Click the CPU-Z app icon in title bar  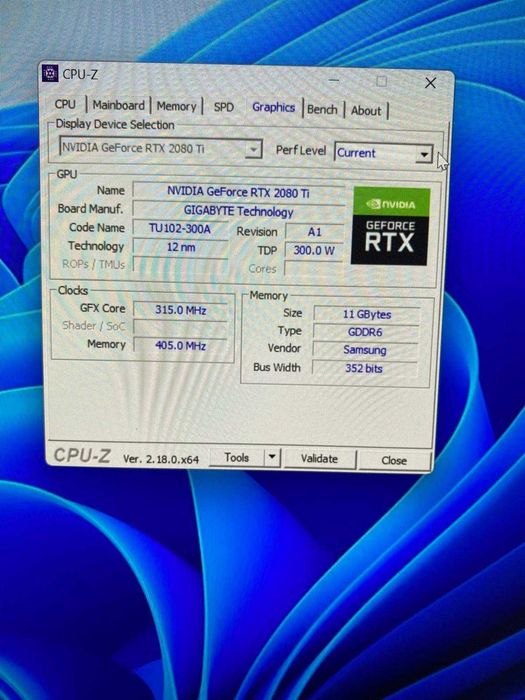tap(50, 73)
